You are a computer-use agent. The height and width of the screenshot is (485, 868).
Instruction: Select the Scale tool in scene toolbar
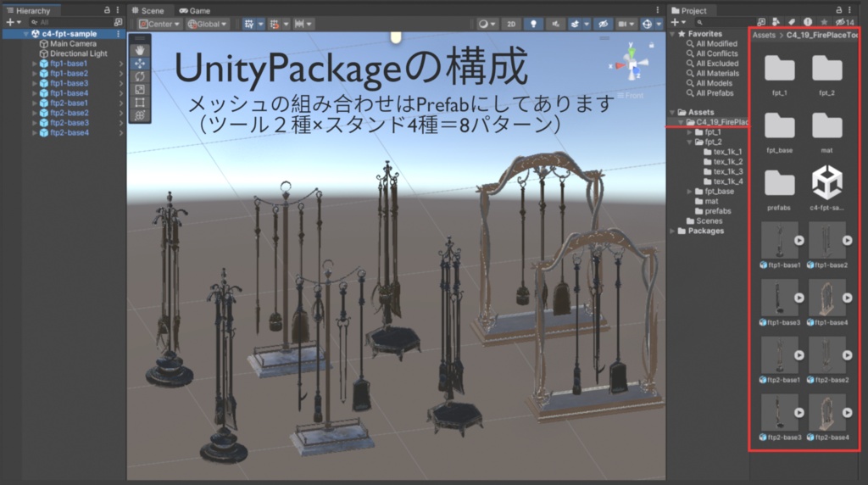point(140,90)
